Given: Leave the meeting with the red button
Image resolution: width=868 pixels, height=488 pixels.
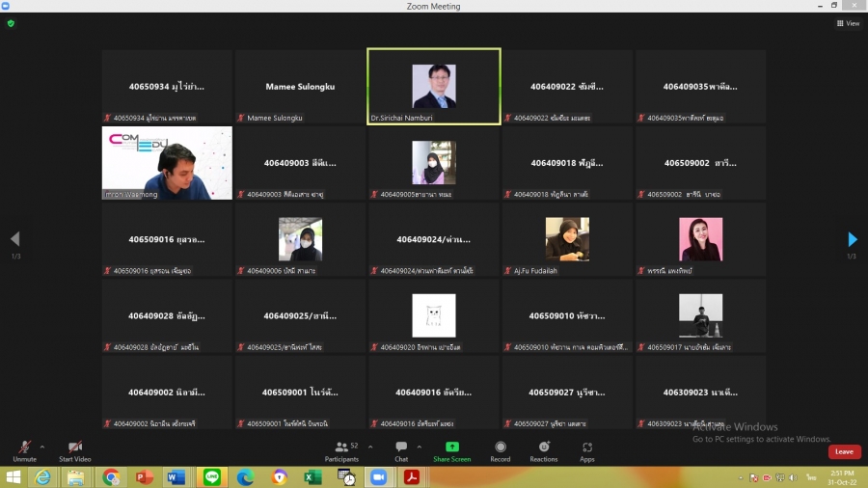Looking at the screenshot, I should point(844,451).
